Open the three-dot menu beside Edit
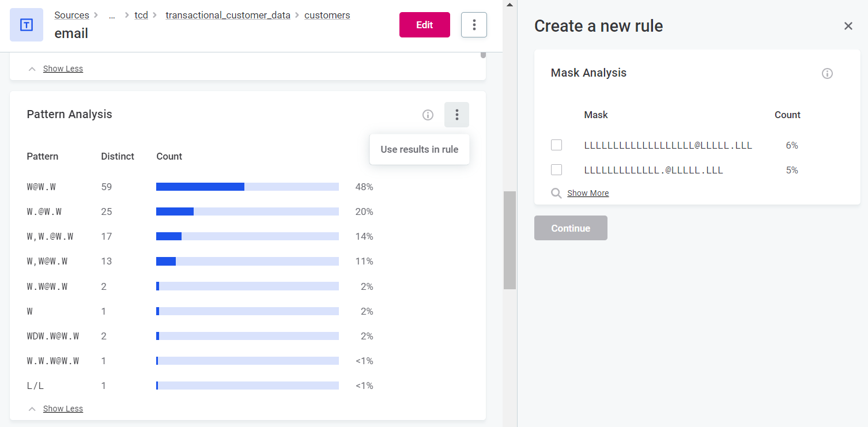This screenshot has height=427, width=868. pyautogui.click(x=474, y=25)
